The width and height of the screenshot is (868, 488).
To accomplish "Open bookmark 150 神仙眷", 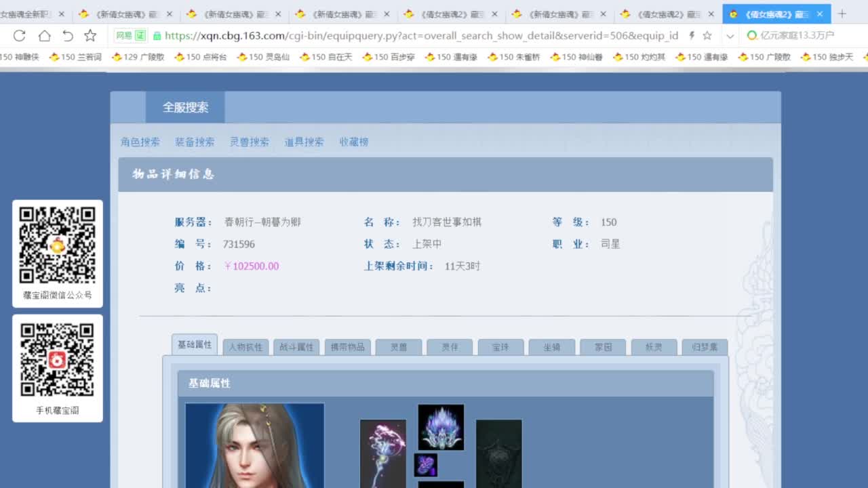I will click(576, 58).
